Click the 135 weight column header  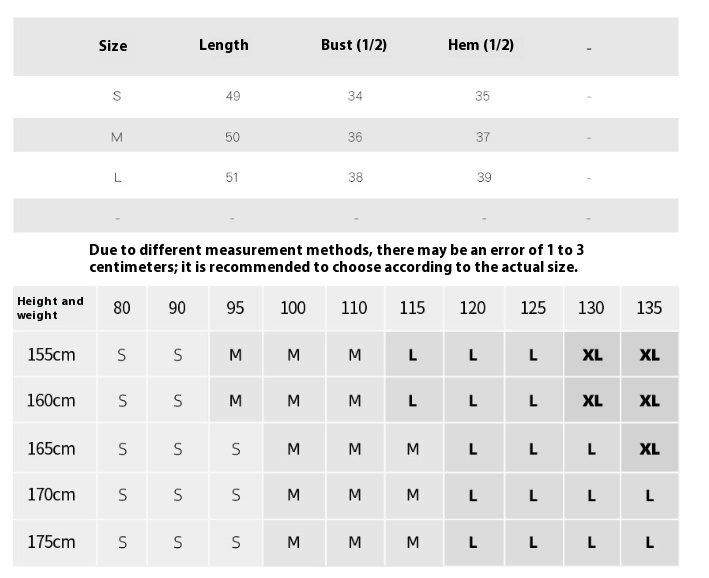tap(649, 308)
